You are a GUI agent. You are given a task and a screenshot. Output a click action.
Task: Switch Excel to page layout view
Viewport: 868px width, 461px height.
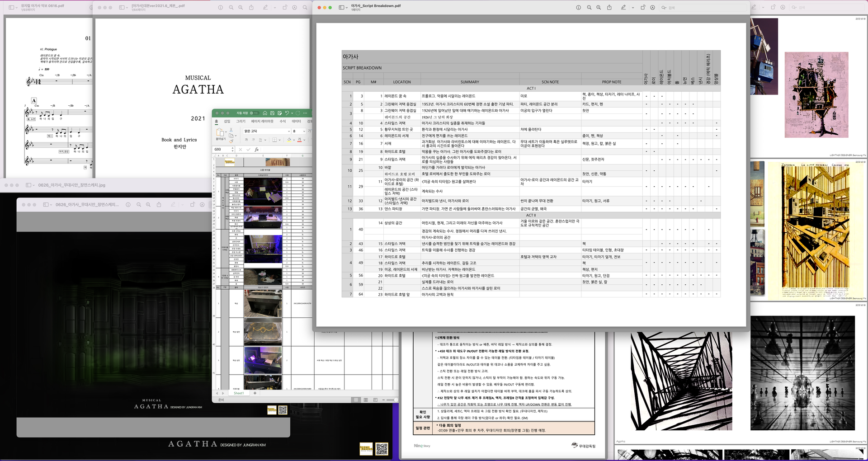pos(365,400)
